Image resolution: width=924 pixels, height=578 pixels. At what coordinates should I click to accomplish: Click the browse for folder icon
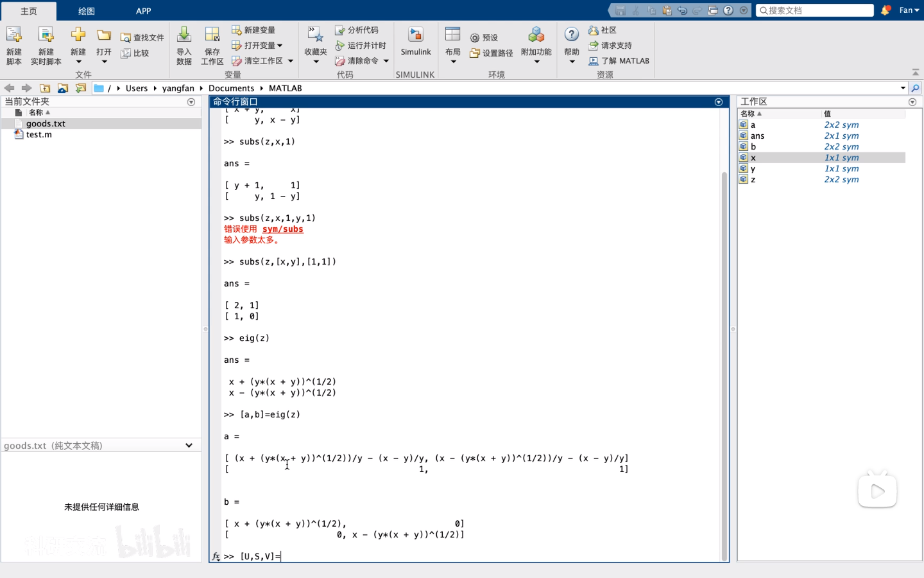[x=63, y=88]
